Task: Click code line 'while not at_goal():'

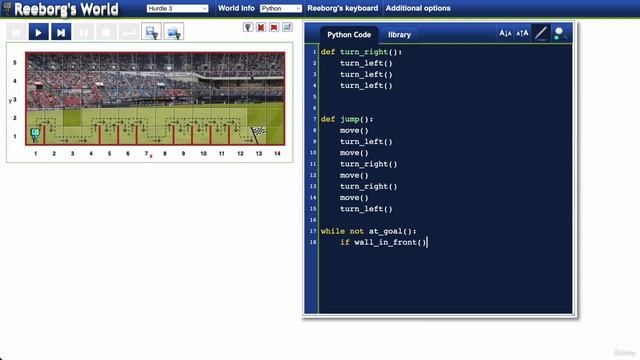Action: [369, 231]
